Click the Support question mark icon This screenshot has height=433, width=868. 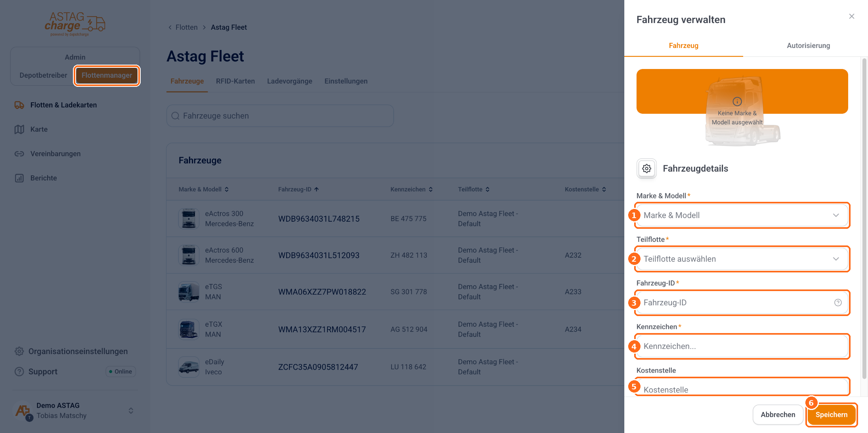click(19, 372)
